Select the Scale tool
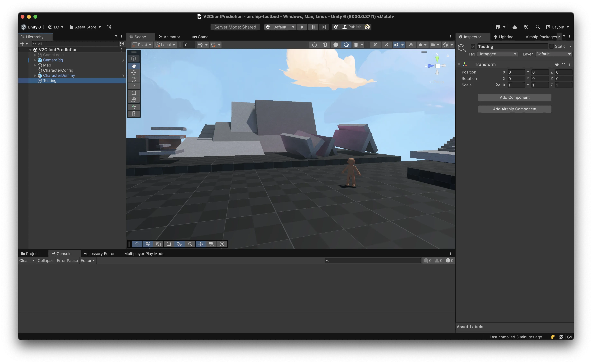Viewport: 592px width, 364px height. (134, 86)
